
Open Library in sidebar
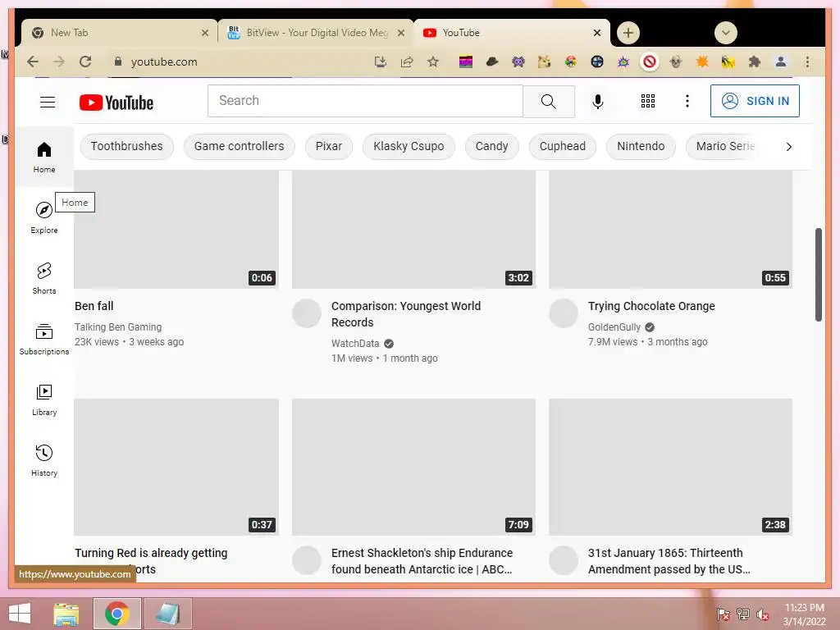pyautogui.click(x=44, y=399)
